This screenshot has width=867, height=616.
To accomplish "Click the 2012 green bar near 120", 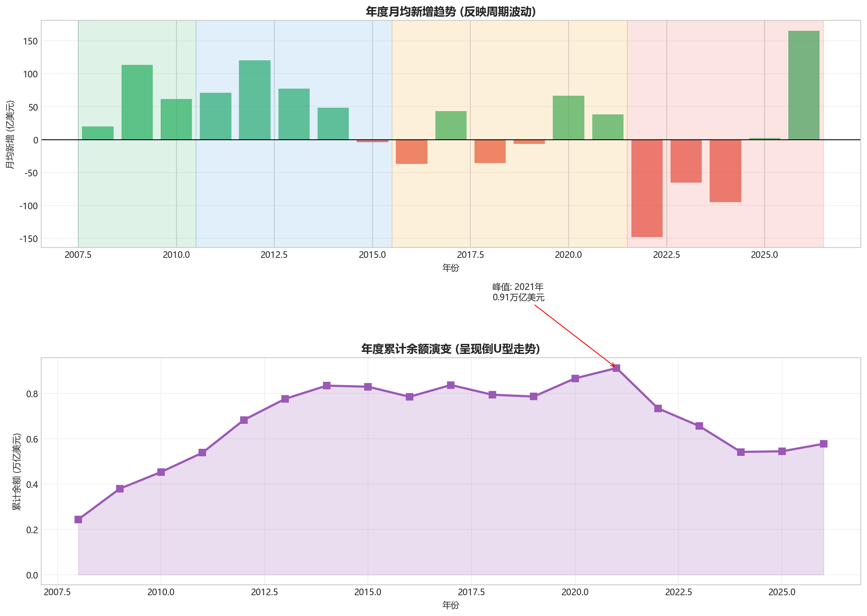I will coord(254,100).
